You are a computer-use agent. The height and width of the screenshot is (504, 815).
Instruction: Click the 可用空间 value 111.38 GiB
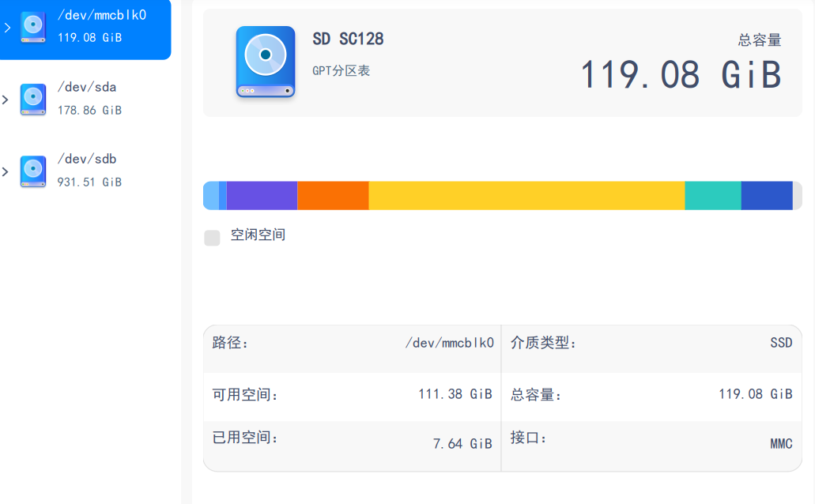(455, 393)
